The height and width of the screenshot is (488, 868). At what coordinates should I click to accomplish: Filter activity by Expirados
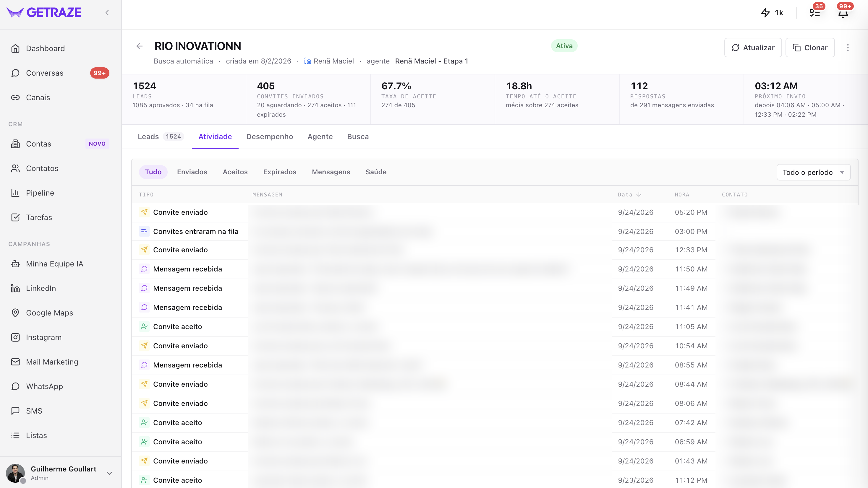click(x=280, y=172)
